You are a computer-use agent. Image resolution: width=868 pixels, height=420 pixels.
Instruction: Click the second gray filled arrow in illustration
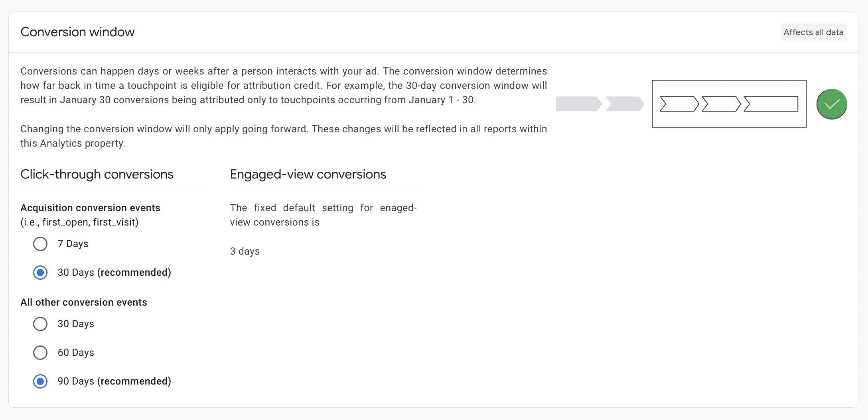[x=624, y=104]
